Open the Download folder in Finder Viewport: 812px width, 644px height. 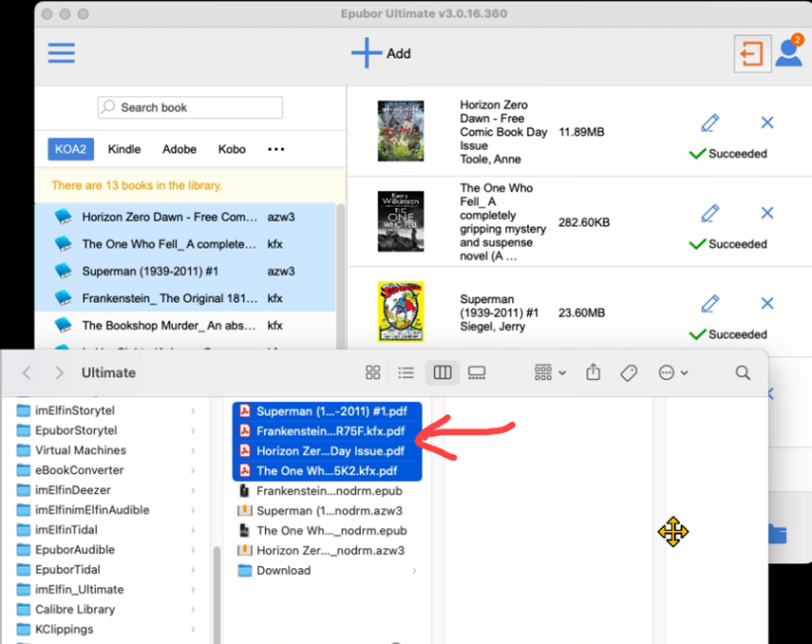click(328, 571)
